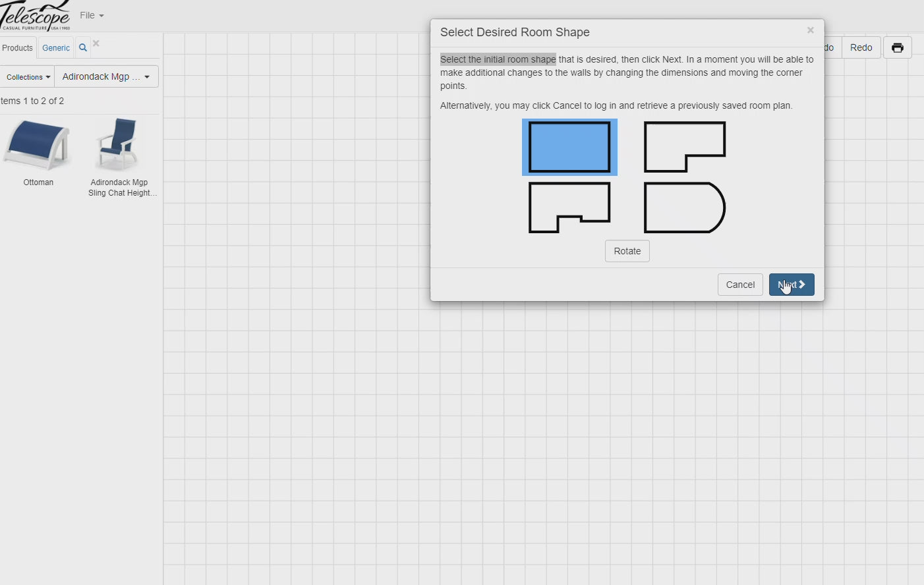
Task: Open the File menu
Action: coord(92,15)
